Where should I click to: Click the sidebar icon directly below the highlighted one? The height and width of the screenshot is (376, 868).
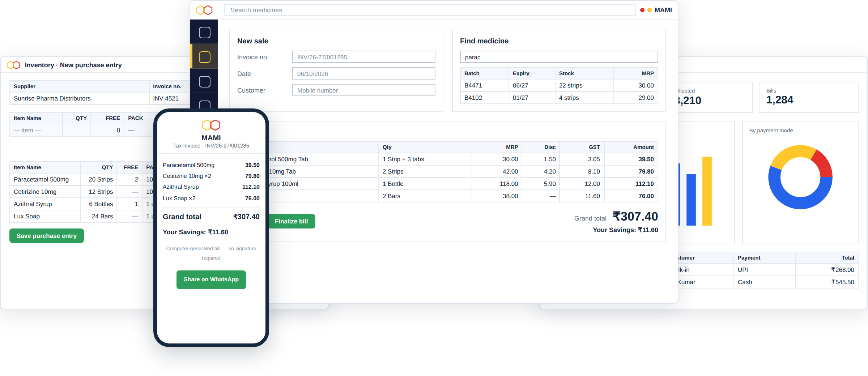click(x=205, y=82)
